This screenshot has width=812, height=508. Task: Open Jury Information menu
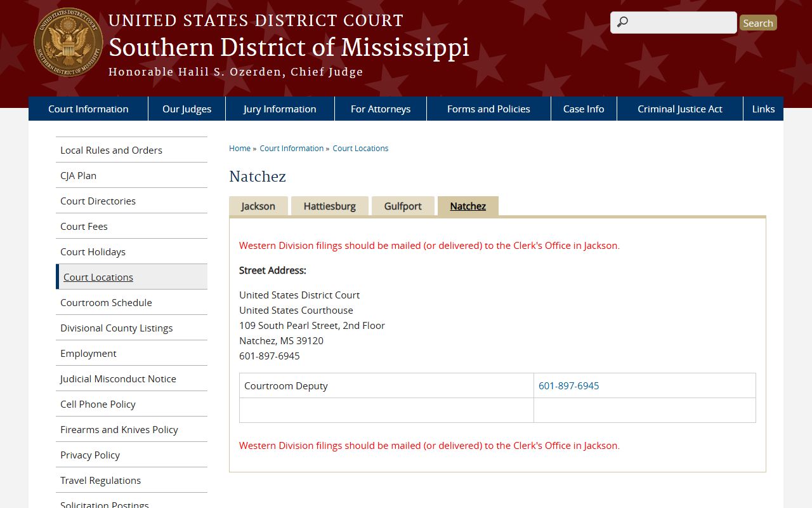tap(280, 109)
